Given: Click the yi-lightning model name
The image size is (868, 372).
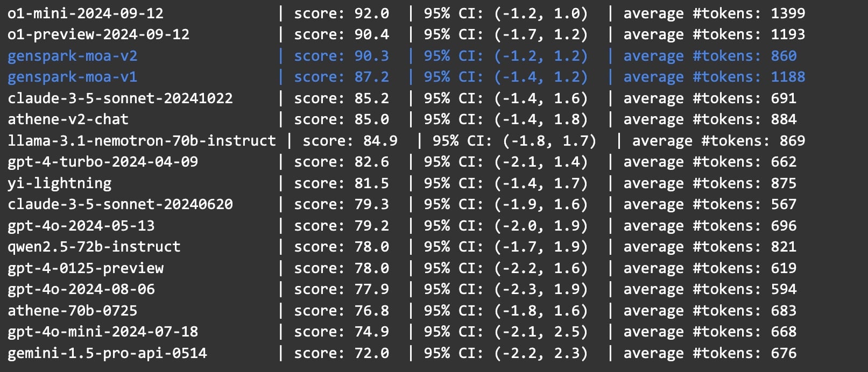Looking at the screenshot, I should tap(60, 183).
